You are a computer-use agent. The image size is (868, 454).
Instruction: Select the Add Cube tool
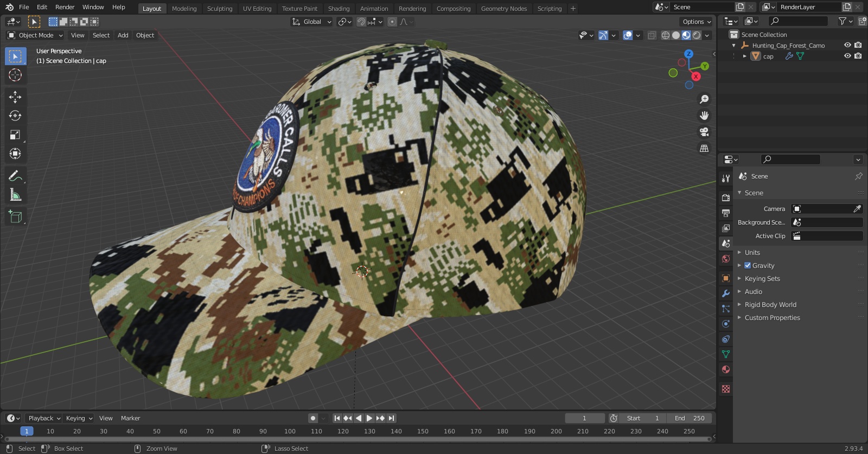pyautogui.click(x=15, y=216)
